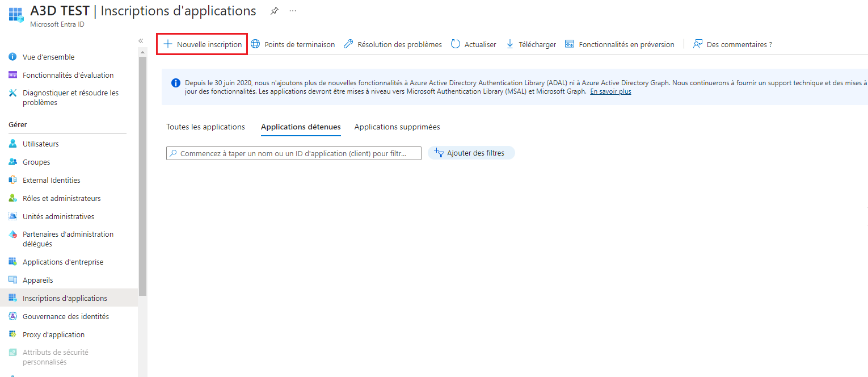This screenshot has height=377, width=868.
Task: Open the Applications supprimées tab
Action: [397, 127]
